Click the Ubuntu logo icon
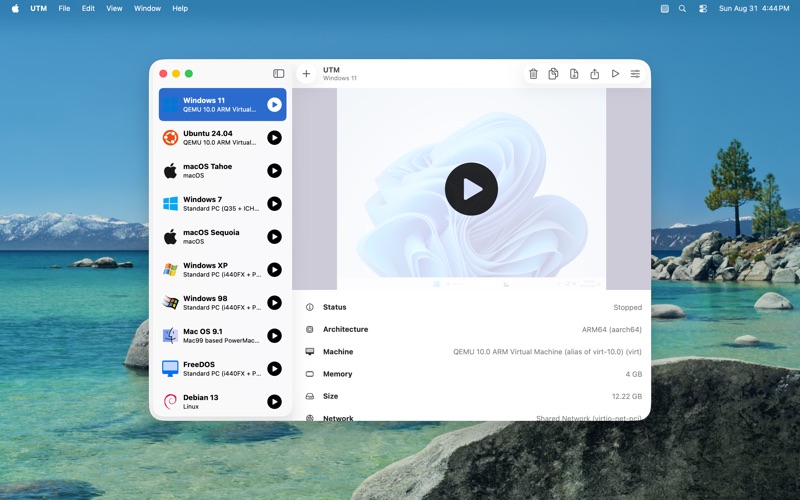 click(170, 138)
